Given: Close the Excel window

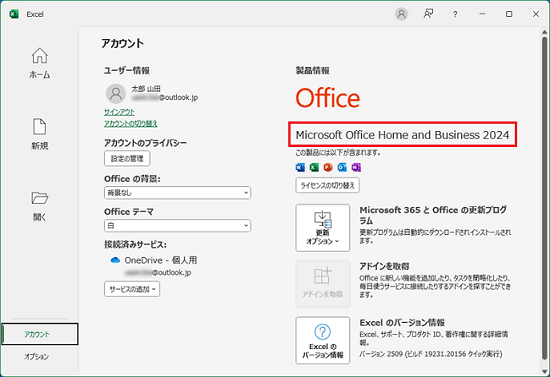Looking at the screenshot, I should point(536,14).
